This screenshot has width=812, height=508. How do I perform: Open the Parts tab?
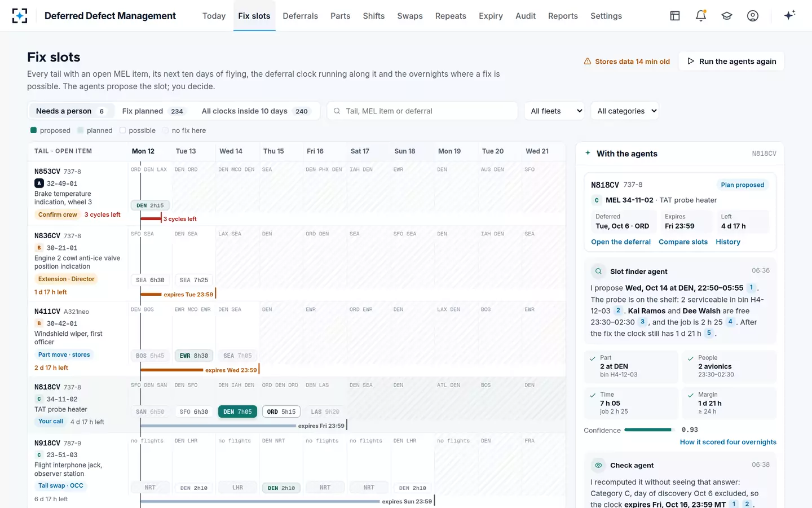(341, 16)
